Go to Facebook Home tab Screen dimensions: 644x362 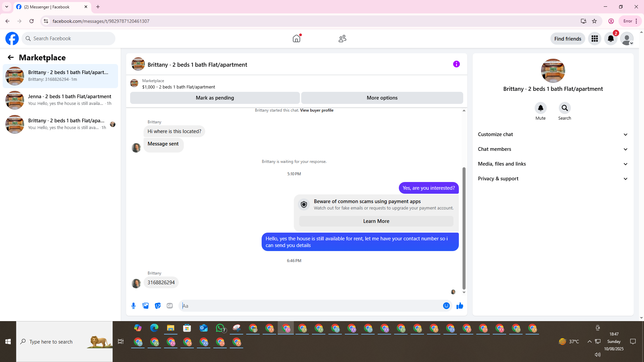pos(297,39)
